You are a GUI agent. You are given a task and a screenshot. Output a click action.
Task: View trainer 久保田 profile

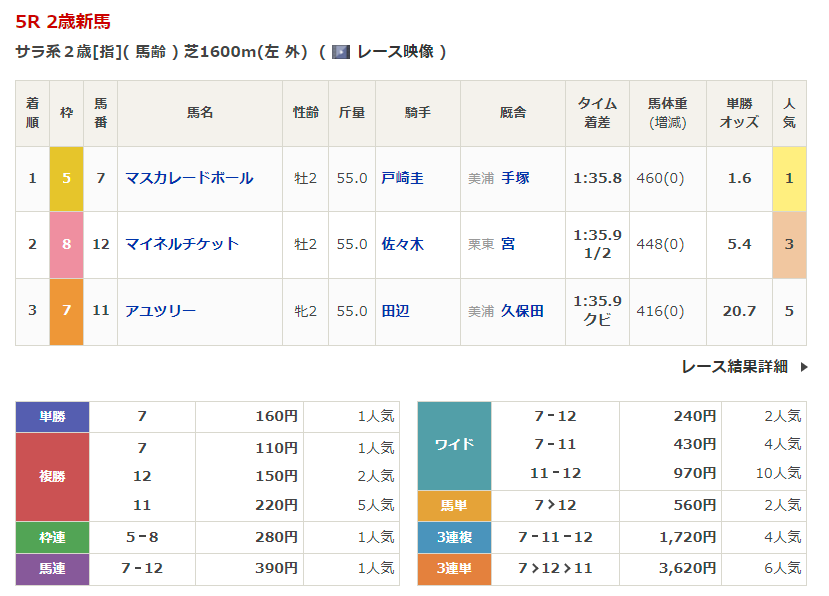click(522, 311)
